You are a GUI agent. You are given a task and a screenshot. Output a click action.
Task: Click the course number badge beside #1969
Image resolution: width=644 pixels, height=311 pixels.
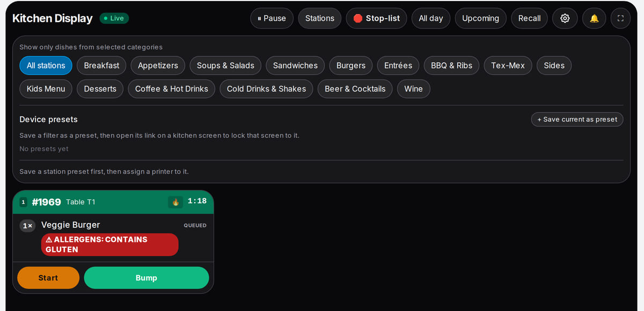(x=23, y=202)
